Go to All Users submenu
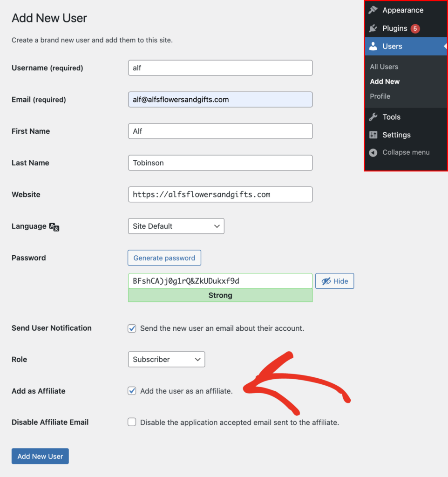 [x=384, y=67]
